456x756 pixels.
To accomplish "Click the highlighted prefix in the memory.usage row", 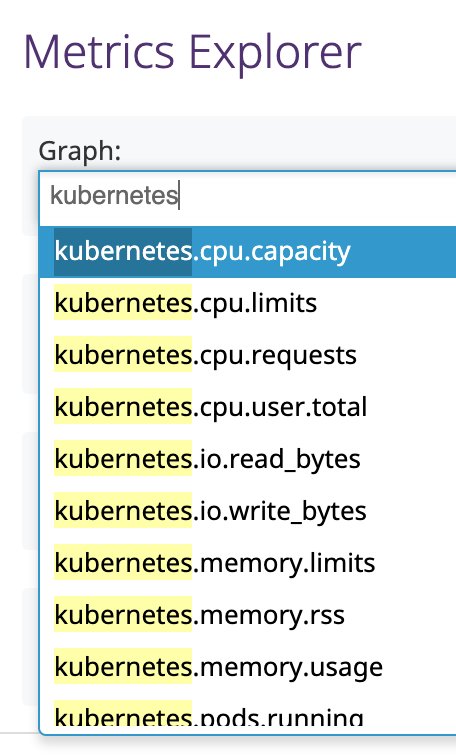I will tap(123, 666).
